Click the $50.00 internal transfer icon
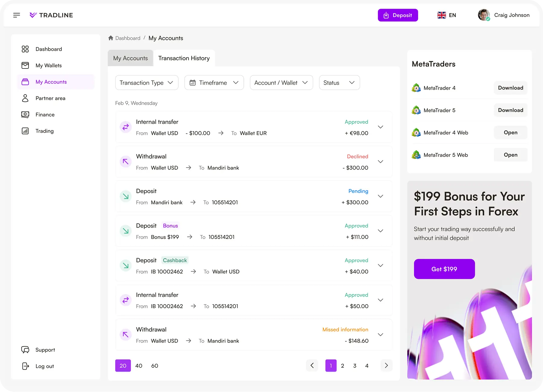 point(126,300)
